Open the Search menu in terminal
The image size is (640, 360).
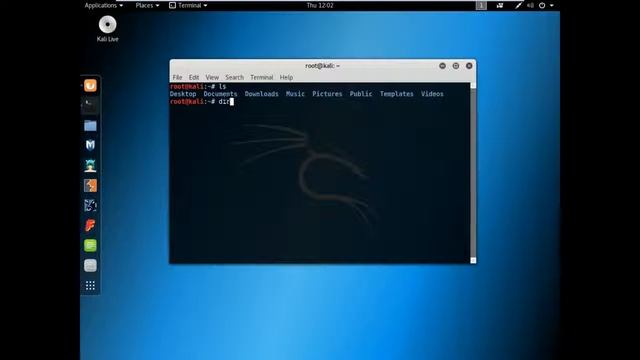click(x=234, y=77)
